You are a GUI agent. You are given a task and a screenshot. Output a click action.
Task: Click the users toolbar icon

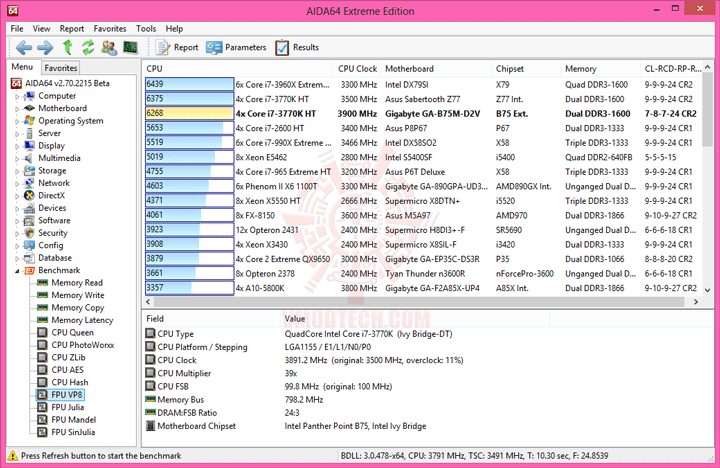pos(109,47)
